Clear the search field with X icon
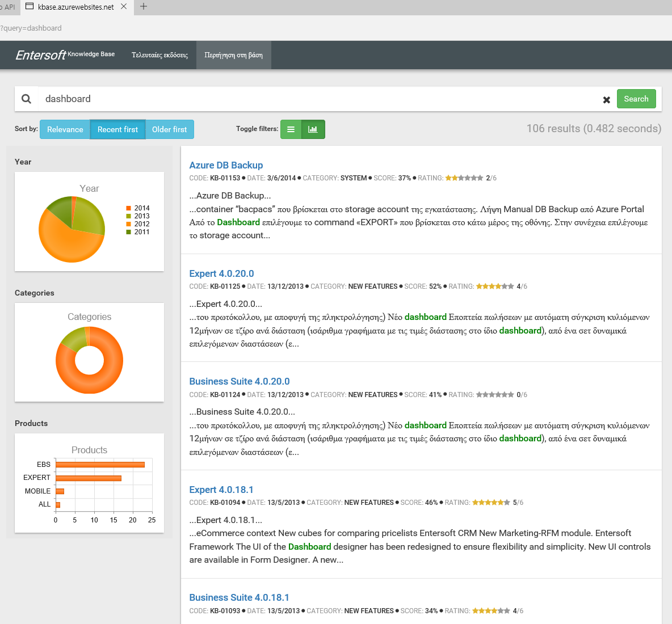 [606, 100]
